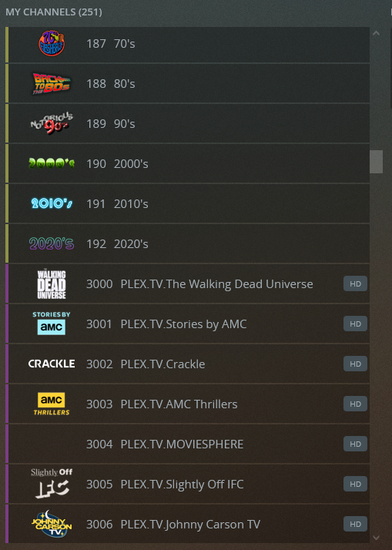Open the Johnny Carson TV logo
Screen dimensions: 392x550
pyautogui.click(x=52, y=524)
